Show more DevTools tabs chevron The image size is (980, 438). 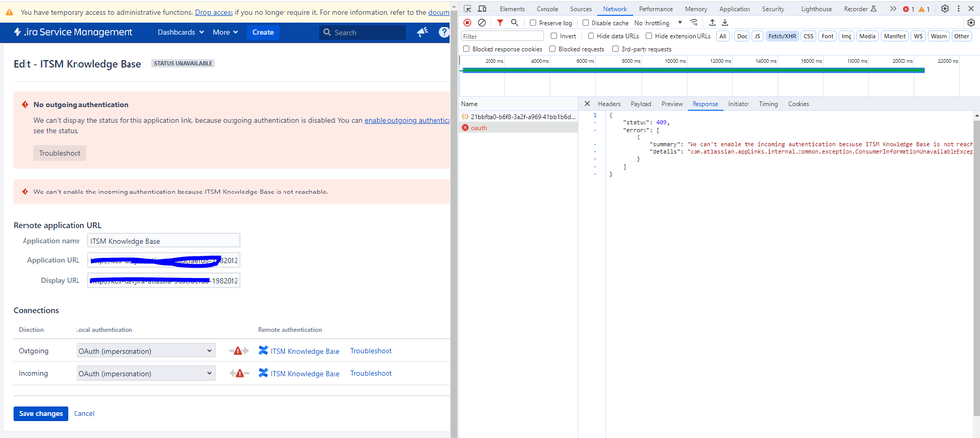[x=893, y=9]
